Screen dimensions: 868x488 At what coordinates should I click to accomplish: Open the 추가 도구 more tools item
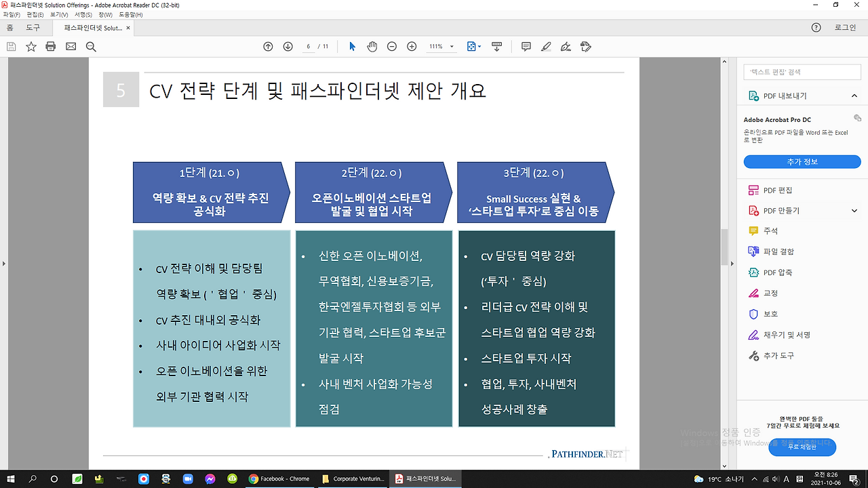(770, 356)
